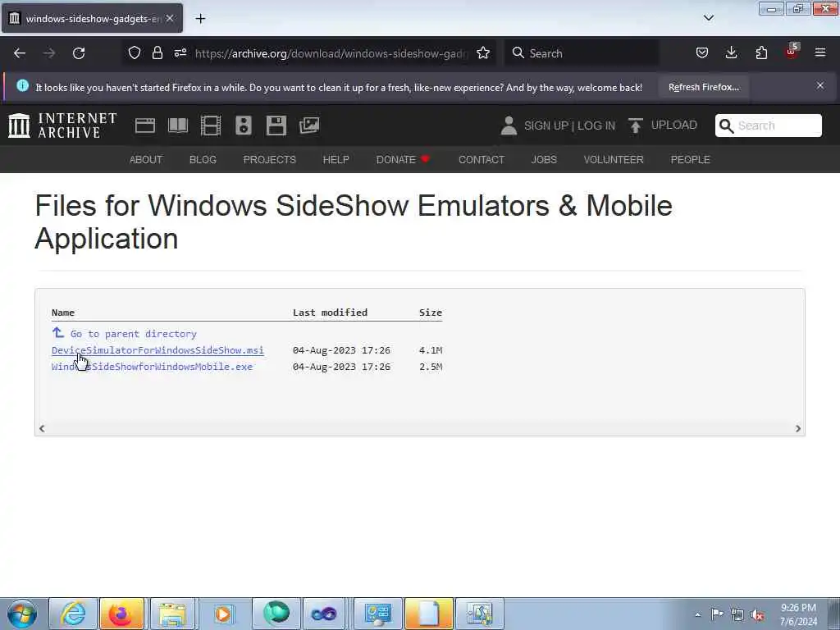Screen dimensions: 840x630
Task: Open the VOLUNTEER menu item
Action: tap(614, 160)
